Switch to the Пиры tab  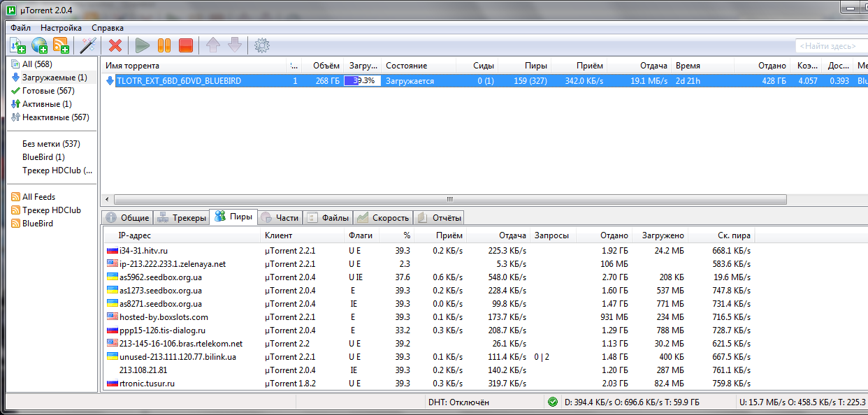tap(234, 217)
